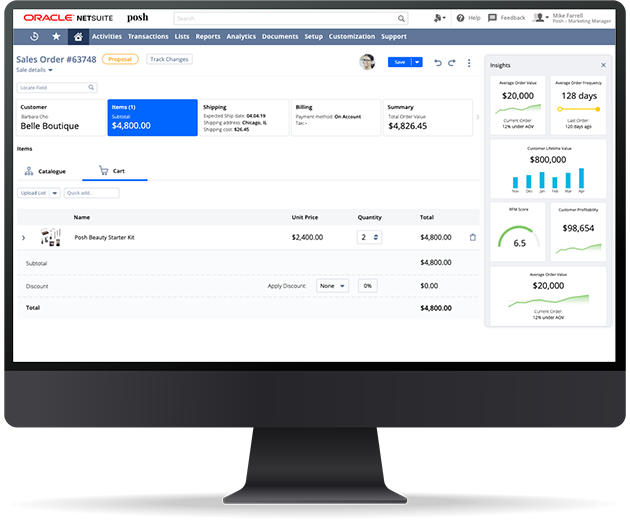
Task: Click the Catalogue hierarchy icon
Action: (29, 171)
